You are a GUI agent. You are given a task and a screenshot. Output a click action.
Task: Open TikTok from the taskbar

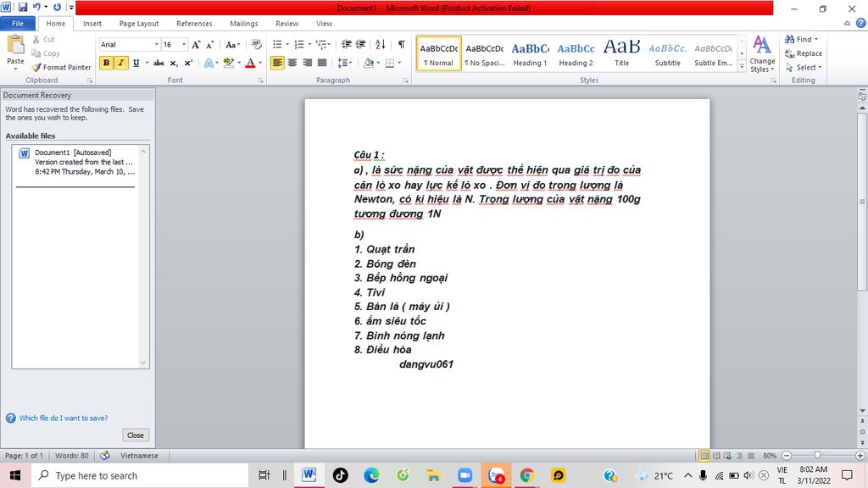341,475
